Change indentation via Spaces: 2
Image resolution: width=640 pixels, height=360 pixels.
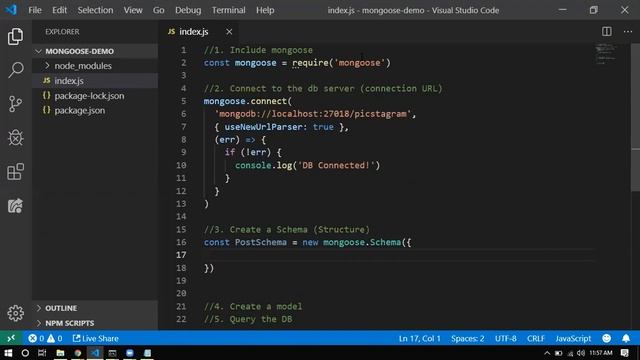tap(468, 338)
